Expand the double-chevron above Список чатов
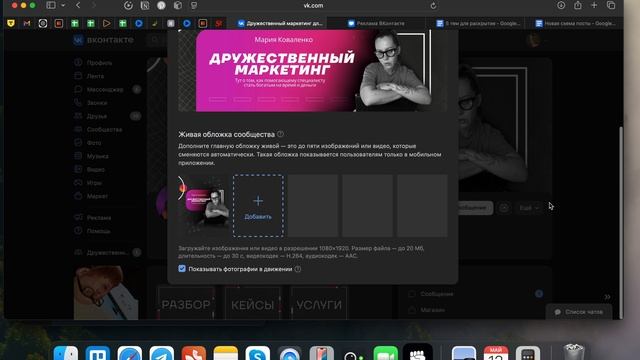 [607, 297]
